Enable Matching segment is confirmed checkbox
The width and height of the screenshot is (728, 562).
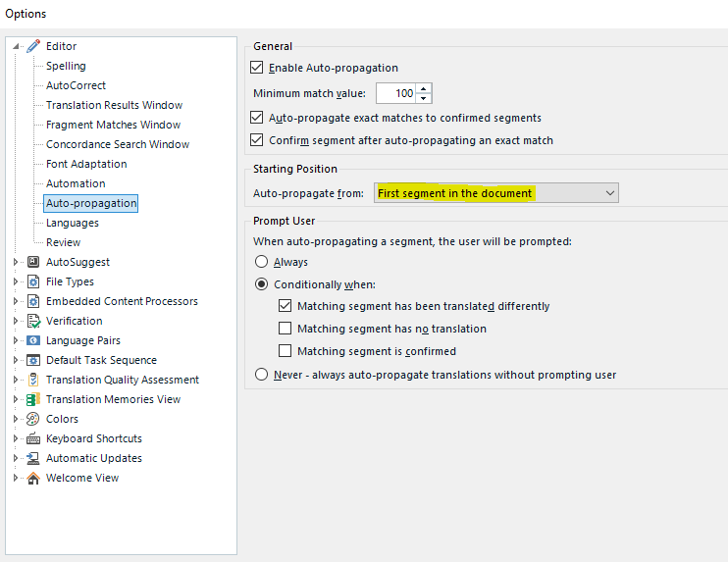(286, 351)
